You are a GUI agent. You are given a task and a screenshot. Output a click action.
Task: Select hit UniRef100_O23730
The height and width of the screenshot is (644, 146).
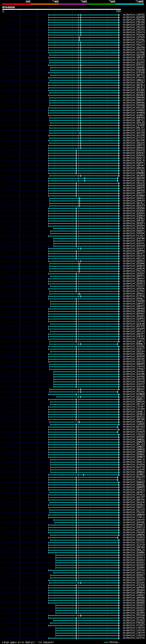point(134,638)
